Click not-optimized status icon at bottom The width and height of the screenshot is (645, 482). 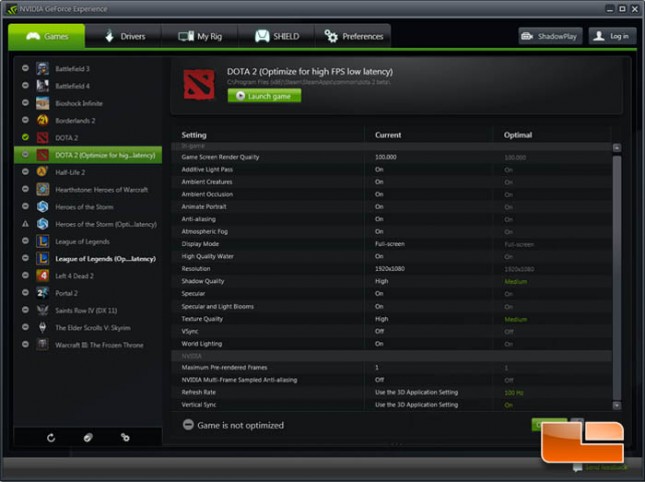[188, 425]
